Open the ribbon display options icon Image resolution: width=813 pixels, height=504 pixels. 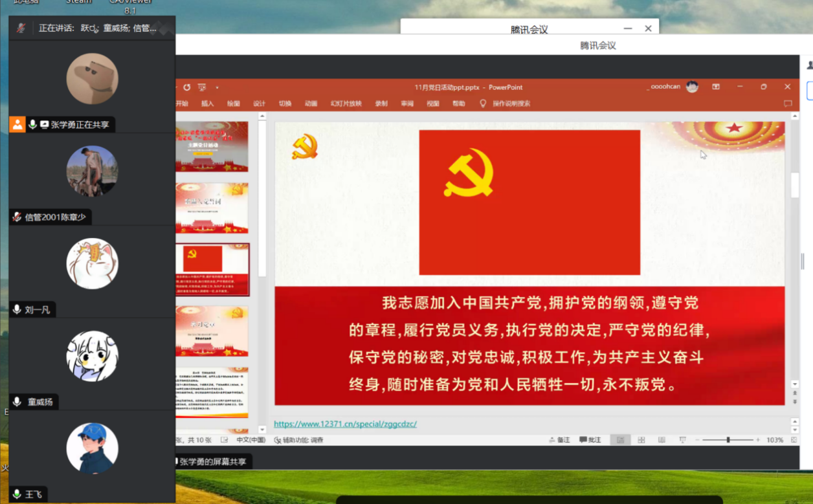(716, 87)
